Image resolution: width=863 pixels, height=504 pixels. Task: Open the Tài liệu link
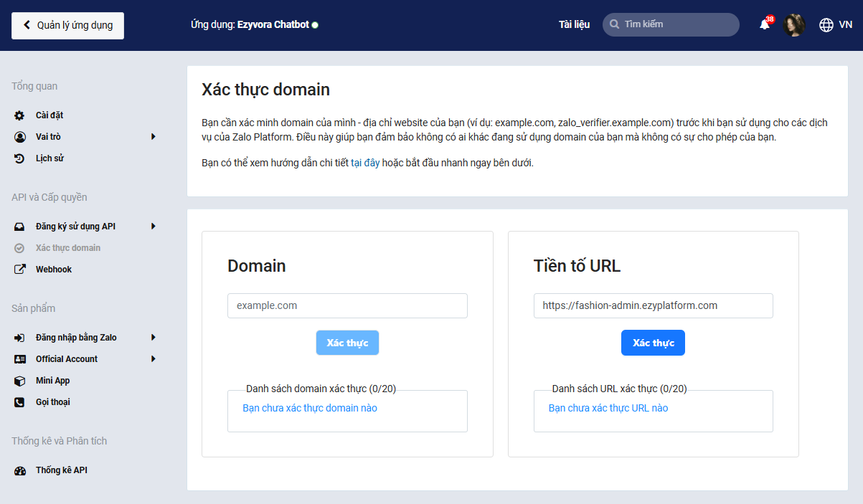[574, 24]
